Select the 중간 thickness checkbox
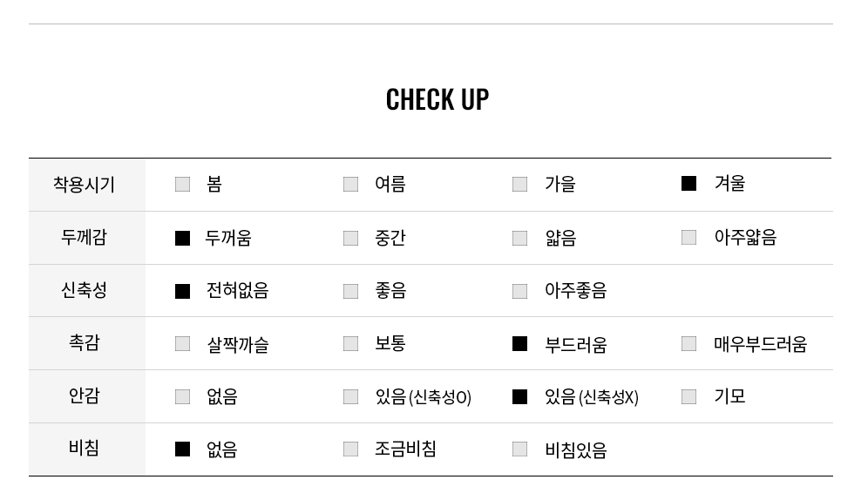The width and height of the screenshot is (868, 500). [x=351, y=238]
